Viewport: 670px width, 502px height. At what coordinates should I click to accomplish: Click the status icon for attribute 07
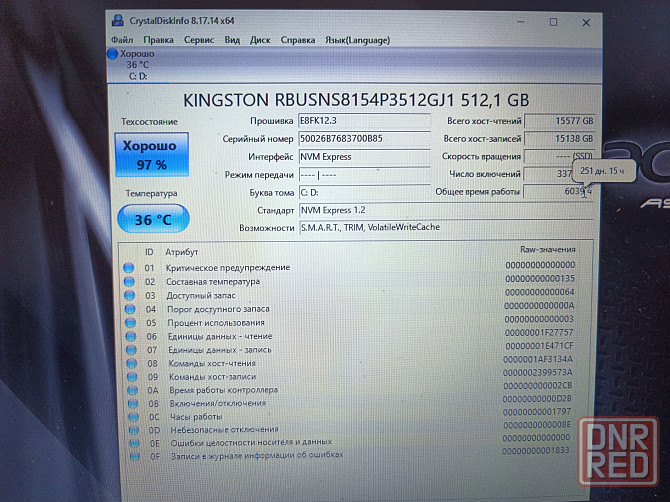[x=131, y=350]
